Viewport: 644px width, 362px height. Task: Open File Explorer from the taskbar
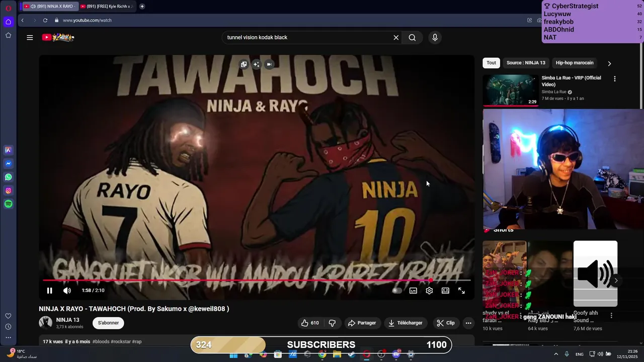click(337, 354)
